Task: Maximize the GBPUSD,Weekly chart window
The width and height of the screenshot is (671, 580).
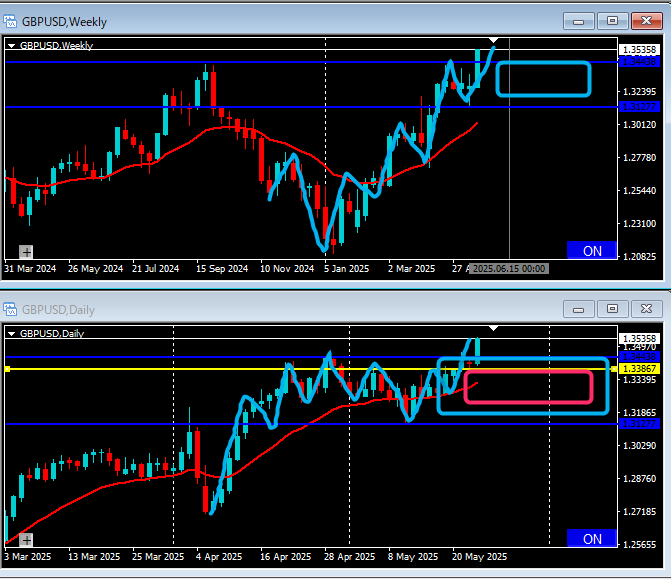Action: (612, 21)
